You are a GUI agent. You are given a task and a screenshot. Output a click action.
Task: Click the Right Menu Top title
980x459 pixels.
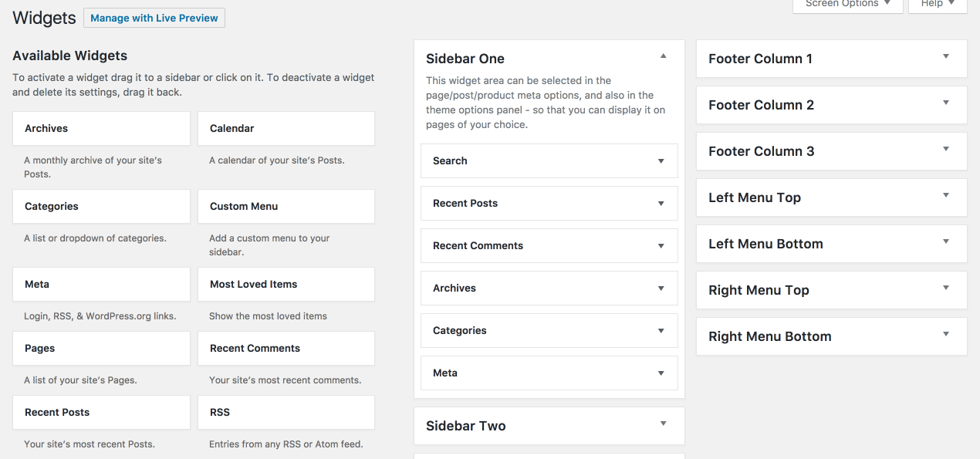[759, 290]
